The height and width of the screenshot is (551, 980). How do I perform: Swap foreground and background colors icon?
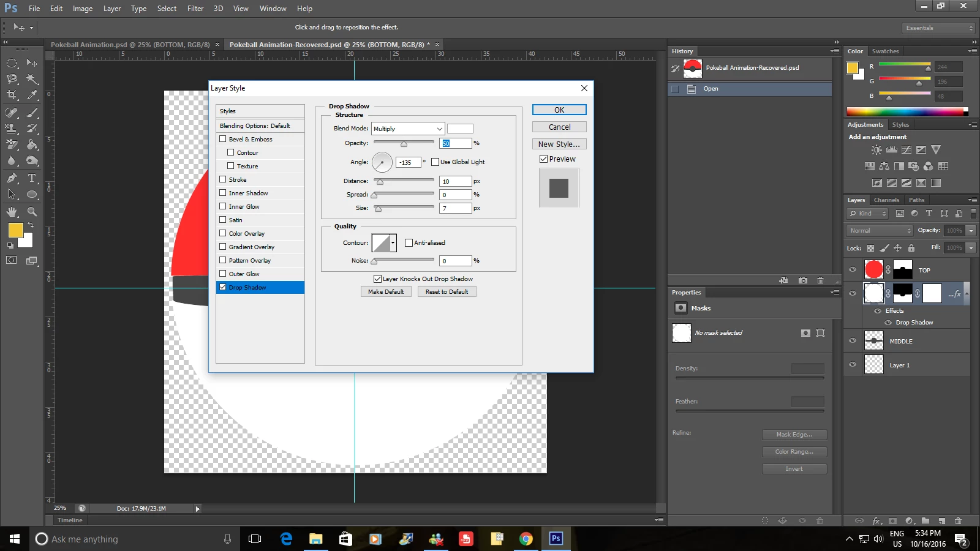click(x=31, y=225)
